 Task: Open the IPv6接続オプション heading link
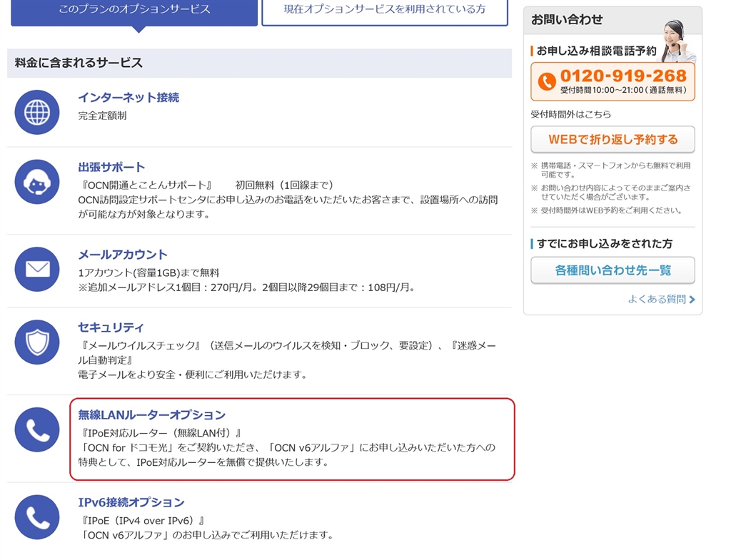click(131, 502)
